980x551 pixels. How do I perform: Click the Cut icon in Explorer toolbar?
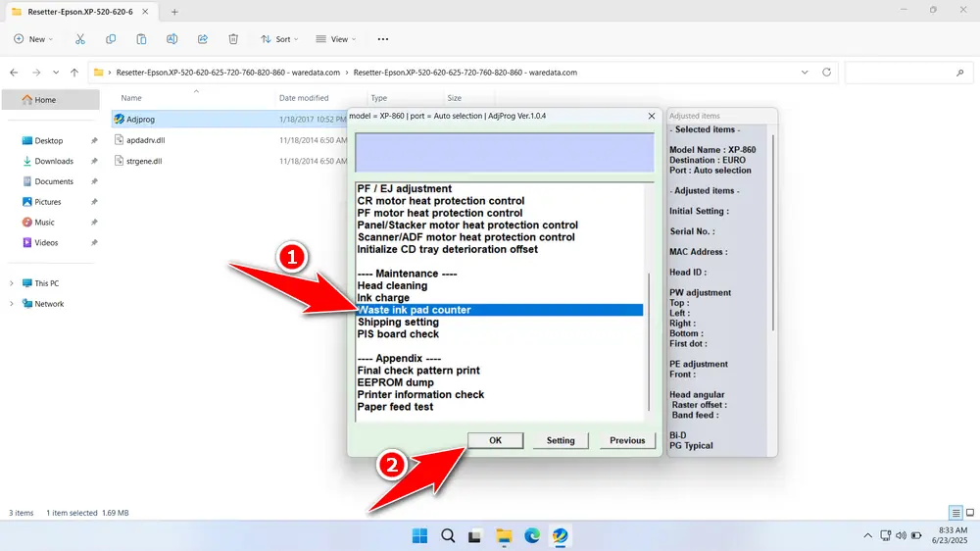[x=80, y=39]
